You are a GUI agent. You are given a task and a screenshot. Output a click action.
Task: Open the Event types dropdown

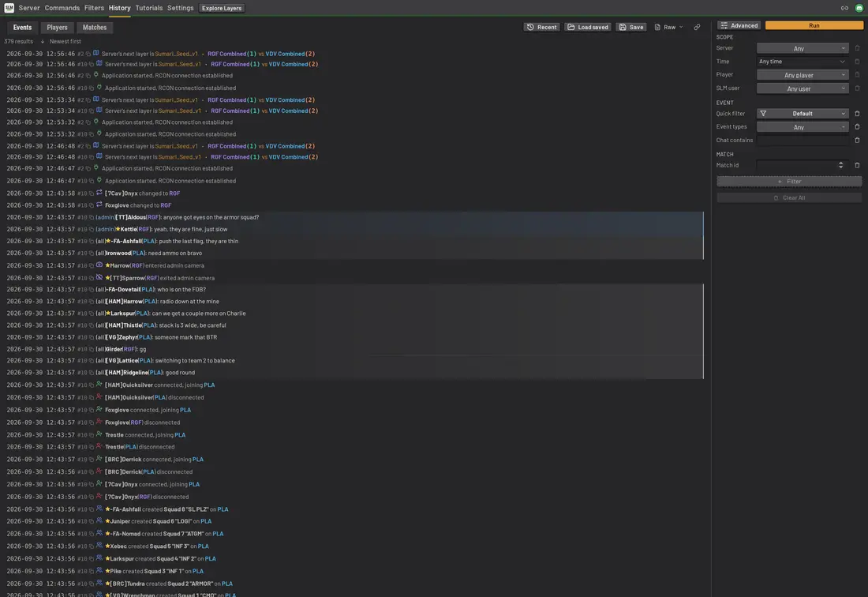pos(803,127)
